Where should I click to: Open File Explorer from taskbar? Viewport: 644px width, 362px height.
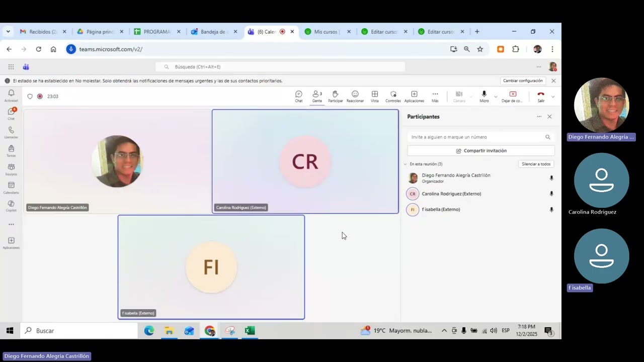click(x=169, y=330)
